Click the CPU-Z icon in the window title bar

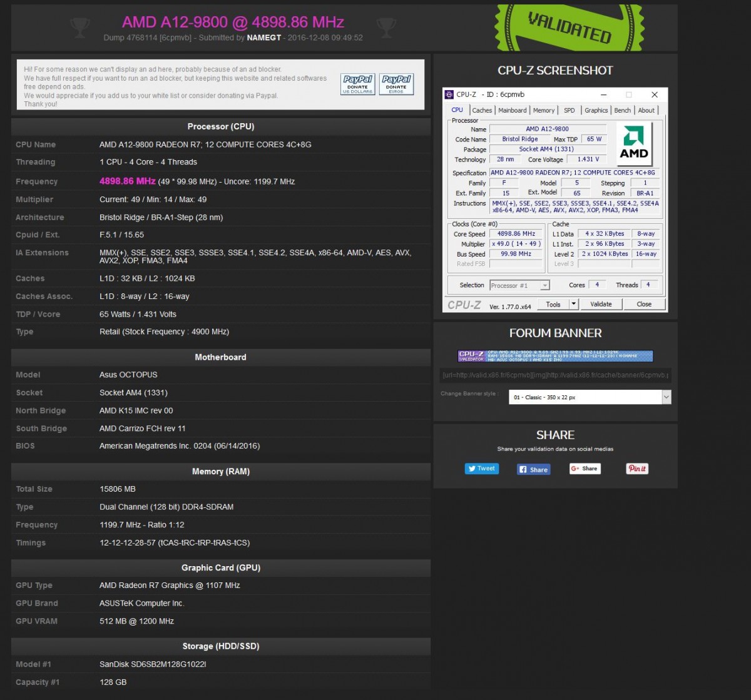point(448,94)
